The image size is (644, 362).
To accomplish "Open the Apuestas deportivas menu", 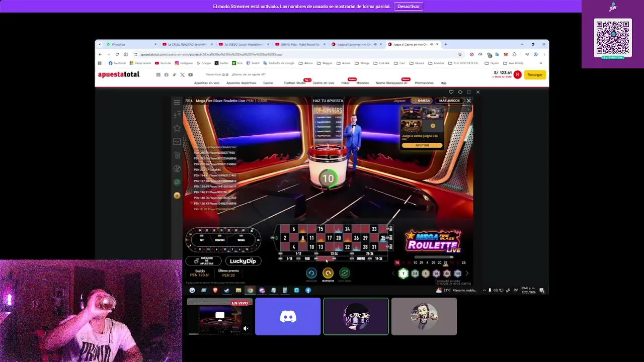I will click(241, 83).
